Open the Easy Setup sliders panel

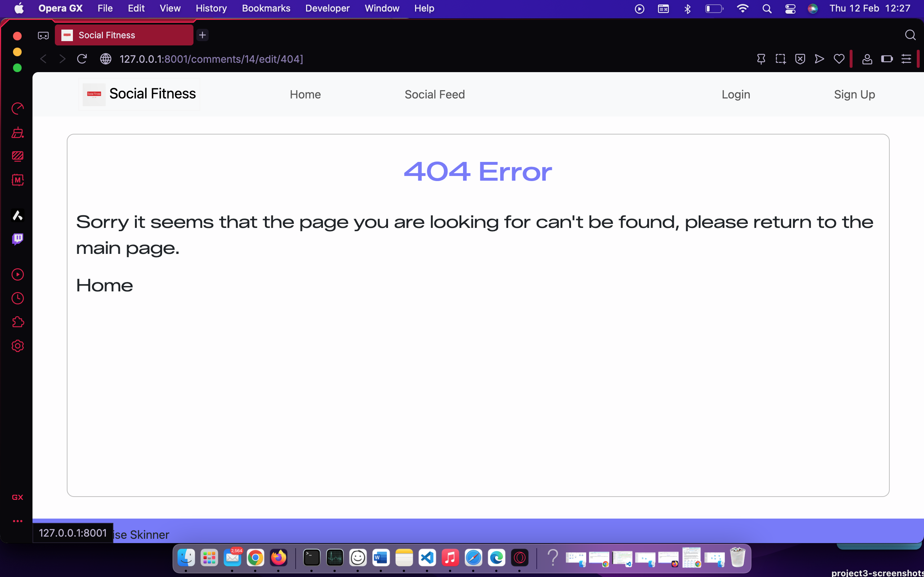(906, 59)
